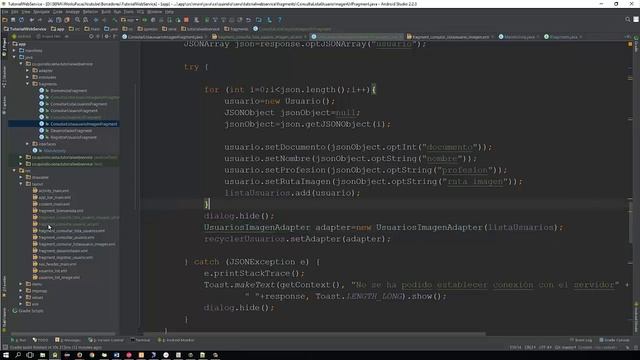Image resolution: width=640 pixels, height=360 pixels.
Task: Switch to fragment_consultar_listausuario_imagen.xml tab
Action: click(450, 37)
